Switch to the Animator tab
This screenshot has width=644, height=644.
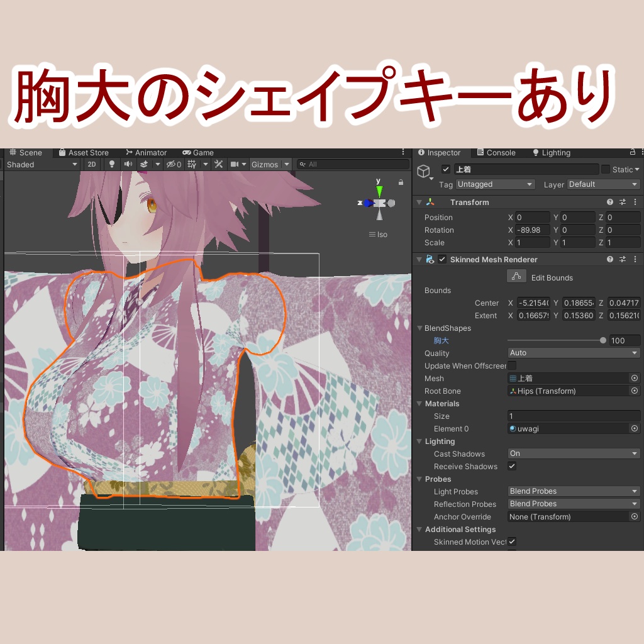tap(146, 152)
